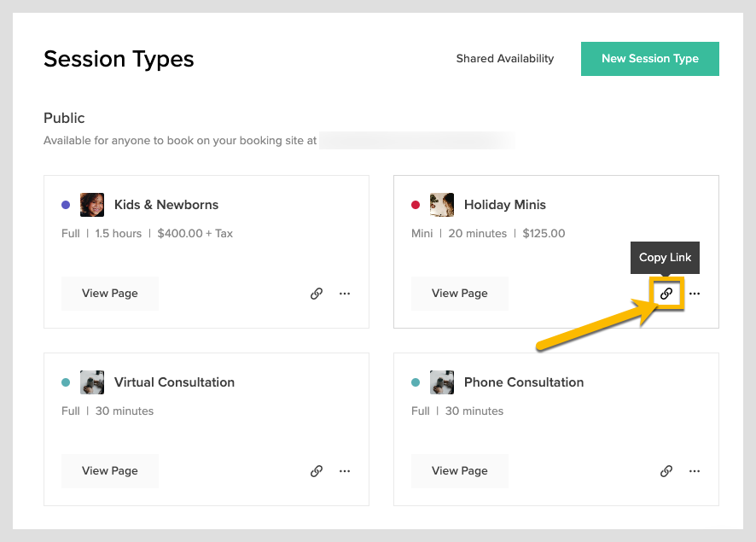Copy link for Holiday Minis session
Screen dimensions: 756x542
[x=666, y=294]
